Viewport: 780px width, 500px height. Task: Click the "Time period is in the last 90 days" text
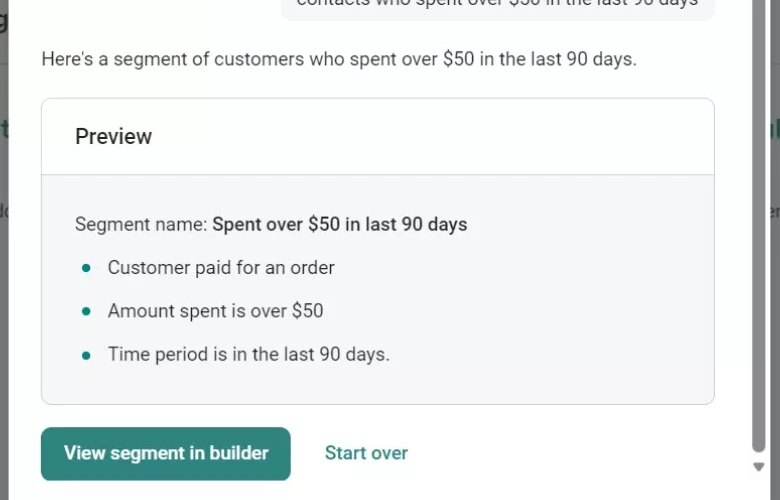pos(248,355)
